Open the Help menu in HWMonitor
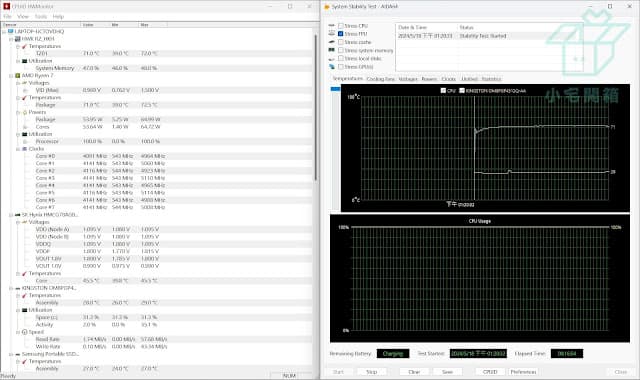640x380 pixels. [58, 16]
